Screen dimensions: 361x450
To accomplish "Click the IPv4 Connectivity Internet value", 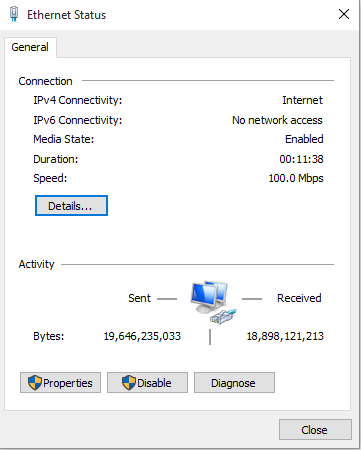I will (x=302, y=100).
